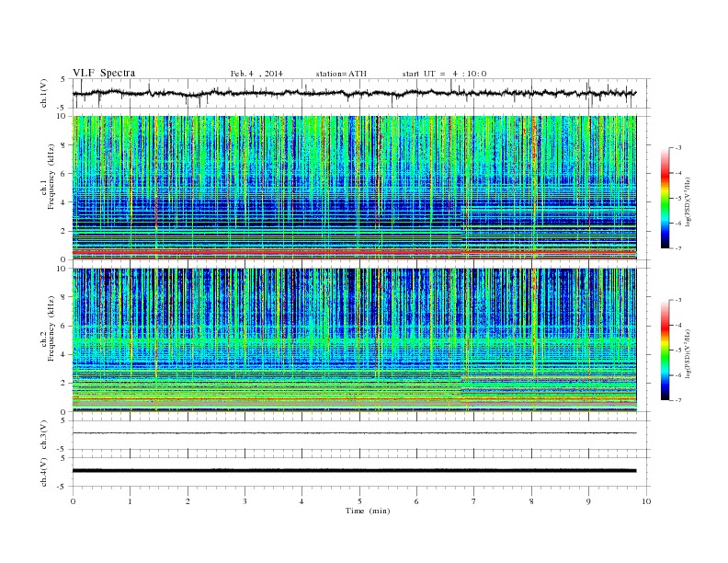728x563 pixels.
Task: Click the "10" kHz tick of ch.2 spectrogram
Action: [x=63, y=268]
